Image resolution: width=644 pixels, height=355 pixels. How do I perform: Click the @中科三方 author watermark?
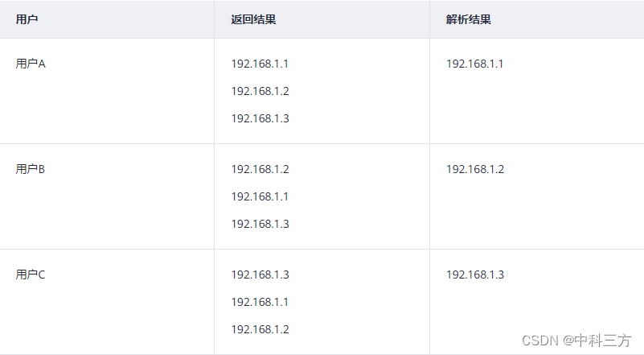pos(597,341)
